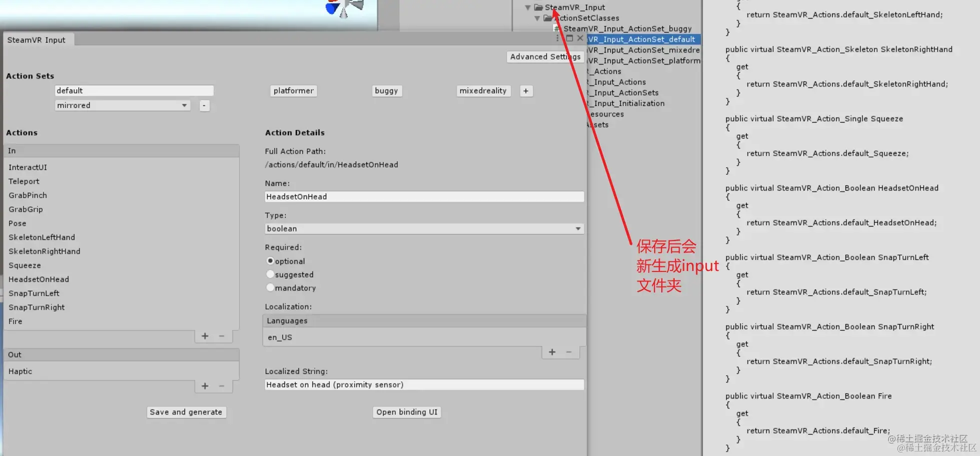Add a language with plus button
The width and height of the screenshot is (980, 456).
tap(552, 352)
